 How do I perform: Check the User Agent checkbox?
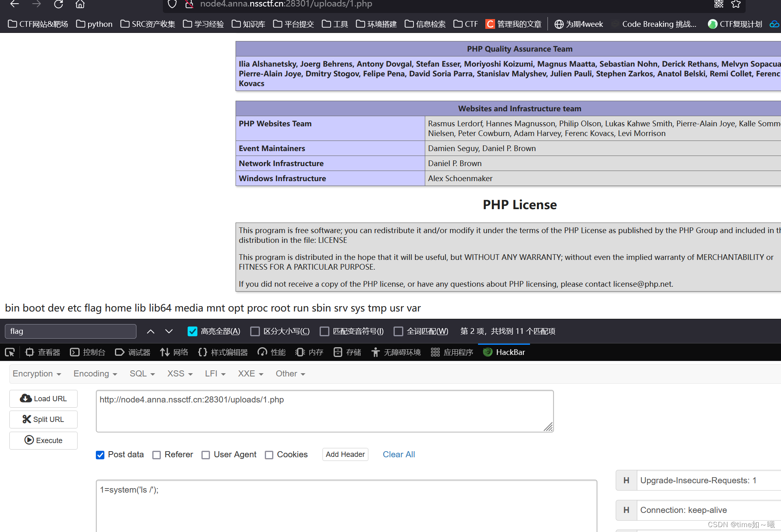206,455
